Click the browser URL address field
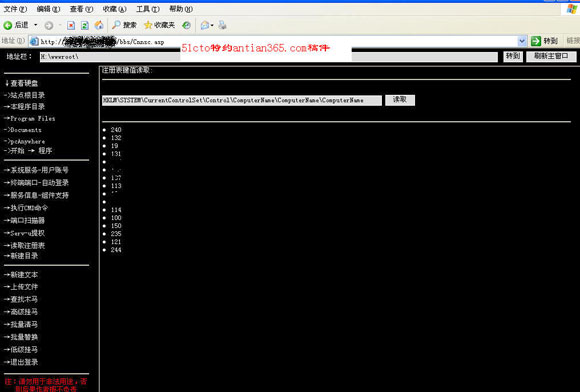Image resolution: width=580 pixels, height=392 pixels. (277, 41)
